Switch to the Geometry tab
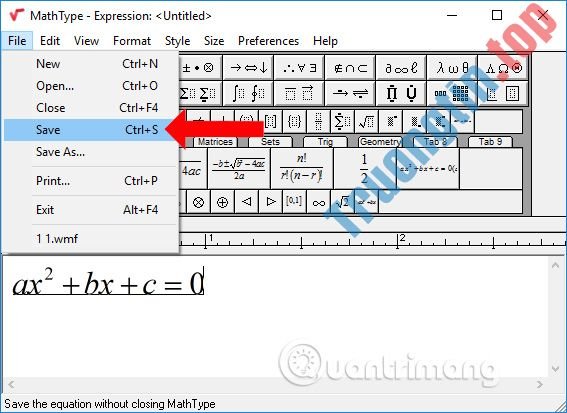This screenshot has height=413, width=567. [x=380, y=142]
